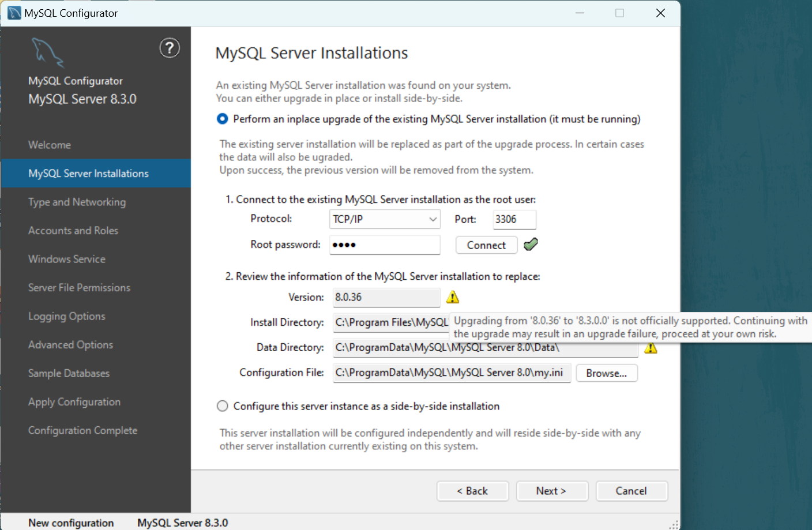Browse for the configuration file
The height and width of the screenshot is (530, 812).
(x=606, y=373)
